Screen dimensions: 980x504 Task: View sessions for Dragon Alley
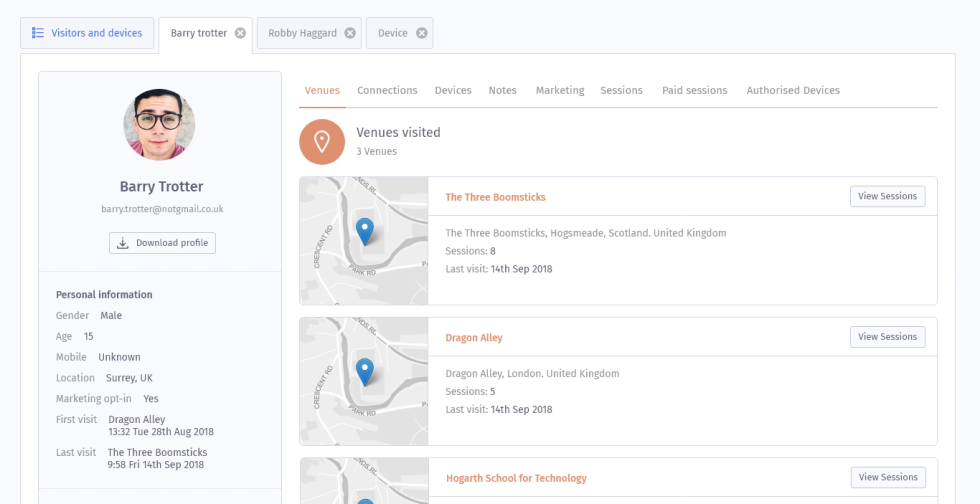887,337
